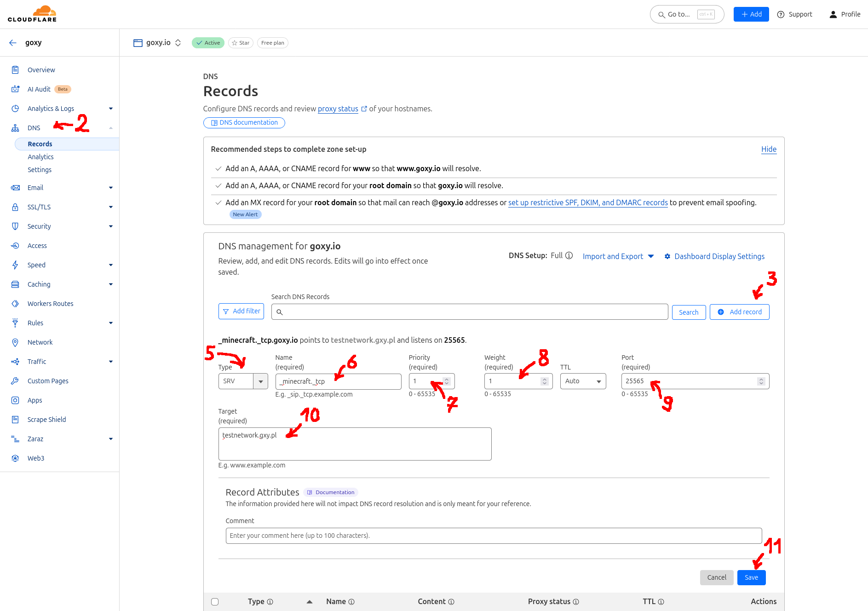The width and height of the screenshot is (868, 611).
Task: Open the Caching section icon
Action: [15, 284]
